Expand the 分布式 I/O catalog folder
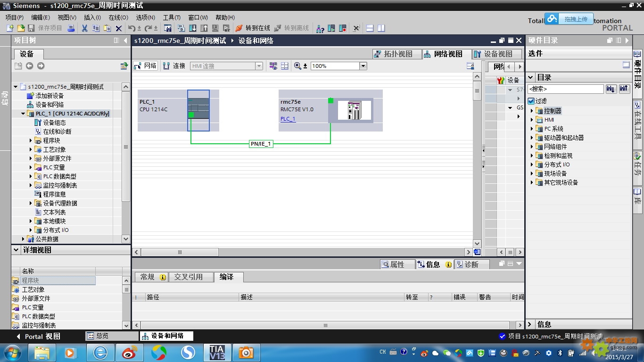The height and width of the screenshot is (362, 644). [x=532, y=165]
